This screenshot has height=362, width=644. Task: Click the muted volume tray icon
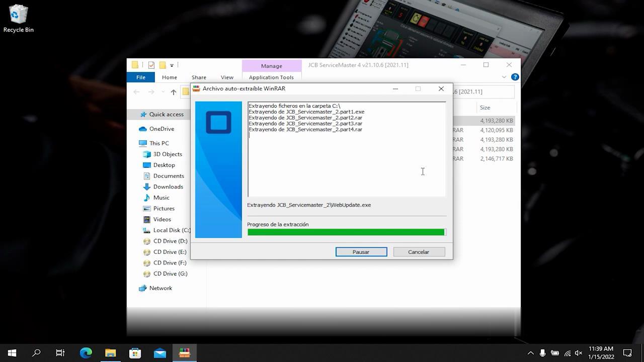(x=579, y=353)
